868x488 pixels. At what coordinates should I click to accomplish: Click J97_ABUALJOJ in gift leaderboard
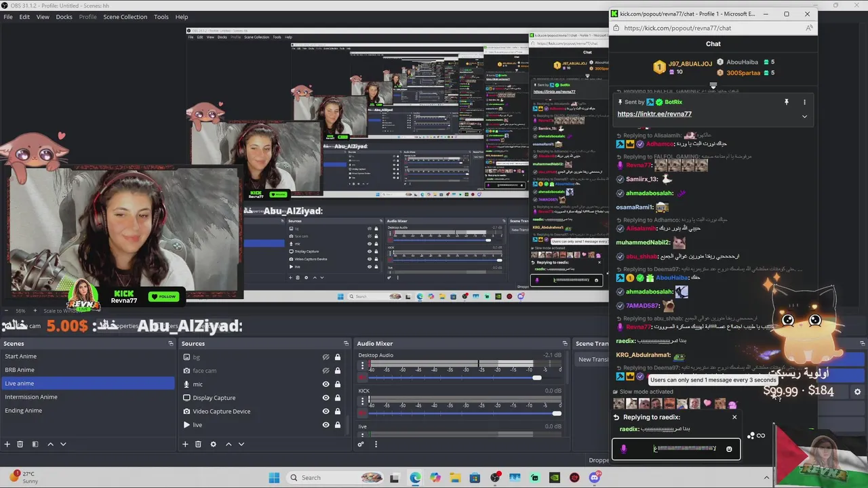coord(690,64)
